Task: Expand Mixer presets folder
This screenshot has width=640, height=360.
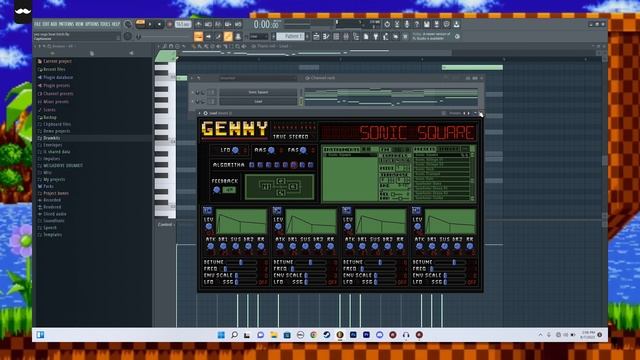Action: 56,102
